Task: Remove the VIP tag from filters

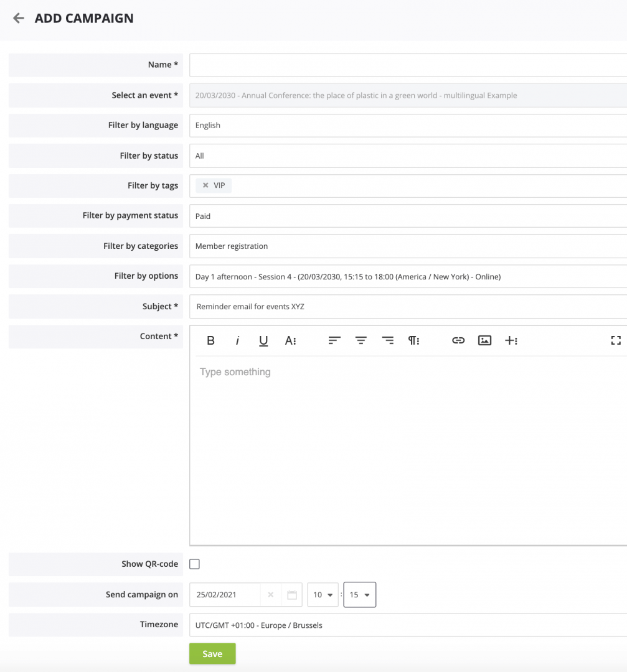Action: coord(206,185)
